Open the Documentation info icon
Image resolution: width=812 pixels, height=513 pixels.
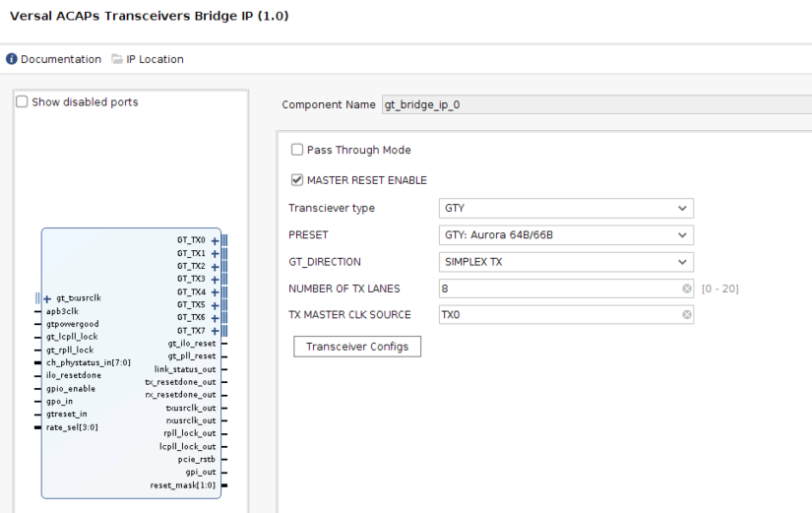[12, 59]
